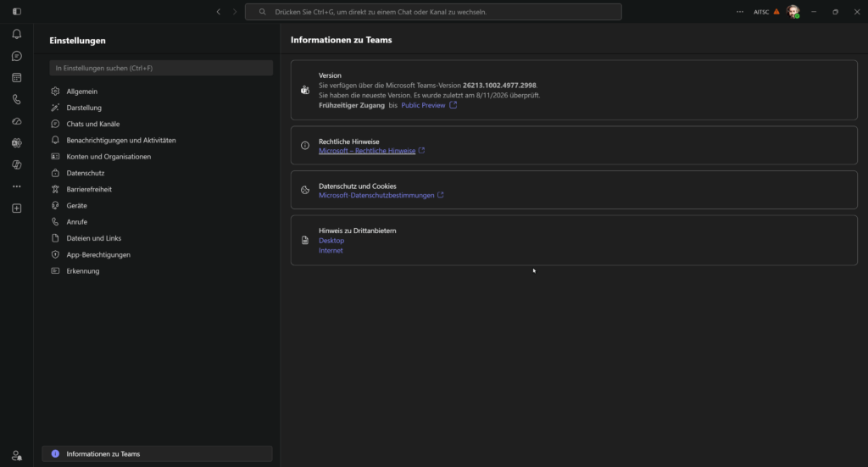Viewport: 868px width, 467px height.
Task: Click the Datenschutz lock icon
Action: click(x=55, y=173)
